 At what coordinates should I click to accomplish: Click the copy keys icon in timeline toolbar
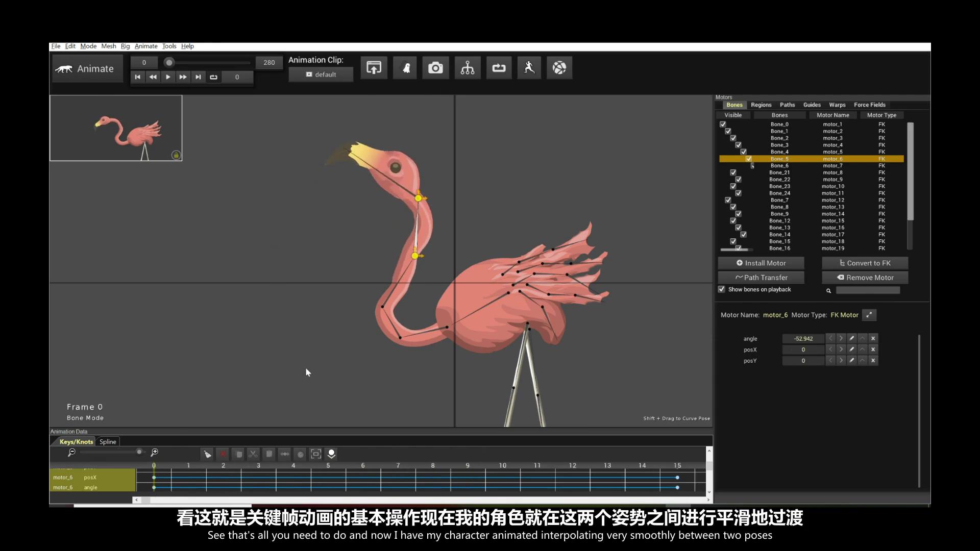coord(238,454)
